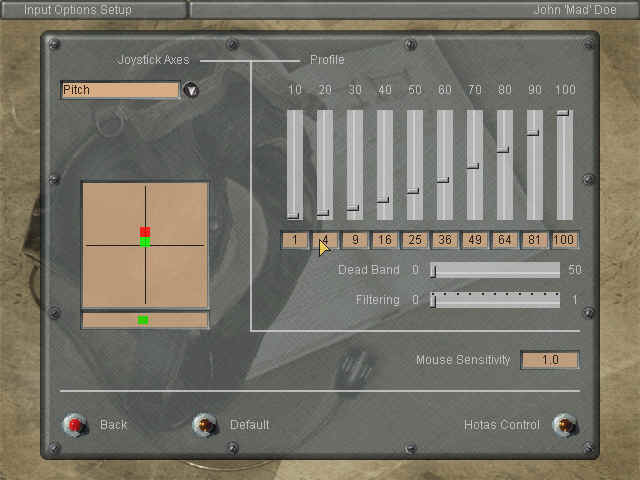640x480 pixels.
Task: Click the Input Options Setup title tab
Action: click(x=93, y=9)
